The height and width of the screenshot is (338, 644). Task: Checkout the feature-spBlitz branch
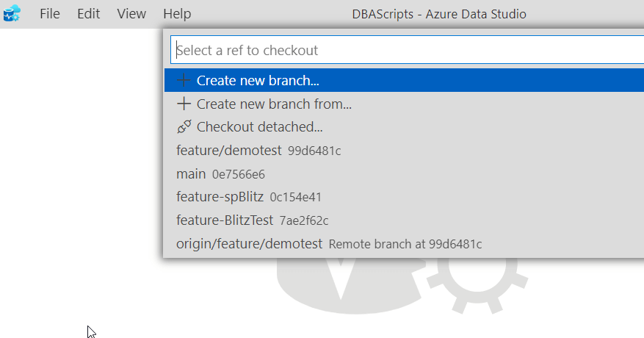pyautogui.click(x=220, y=197)
